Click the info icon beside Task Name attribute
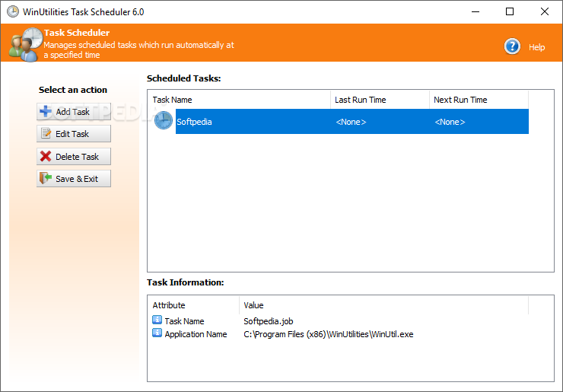This screenshot has width=563, height=392. [x=157, y=320]
